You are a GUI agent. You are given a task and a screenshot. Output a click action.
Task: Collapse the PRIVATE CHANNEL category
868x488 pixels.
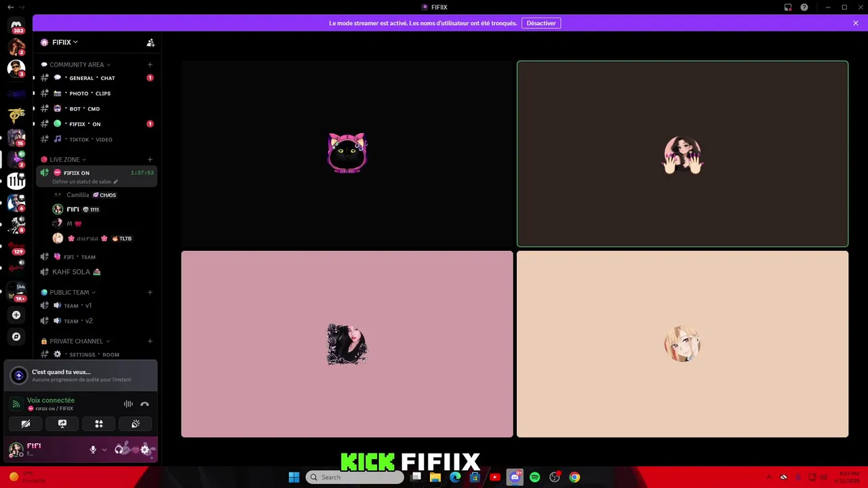pos(75,341)
